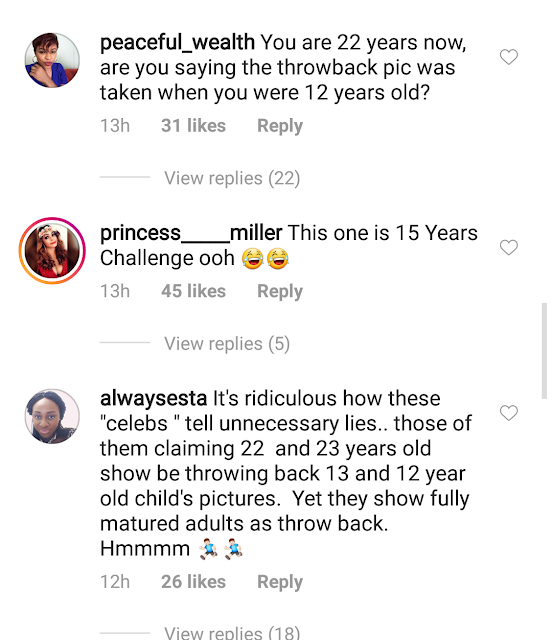Like princess_____miller's comment with heart icon
This screenshot has width=552, height=640.
[509, 247]
